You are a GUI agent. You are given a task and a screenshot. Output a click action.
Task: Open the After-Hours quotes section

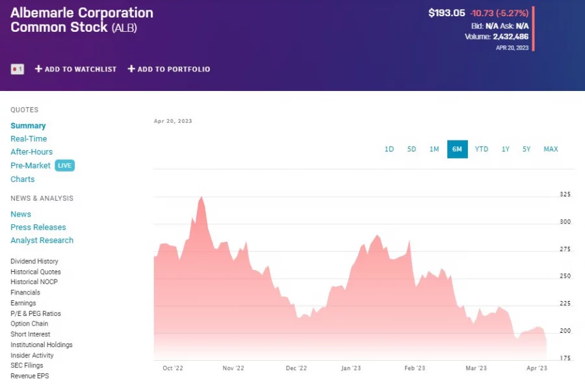[x=31, y=151]
